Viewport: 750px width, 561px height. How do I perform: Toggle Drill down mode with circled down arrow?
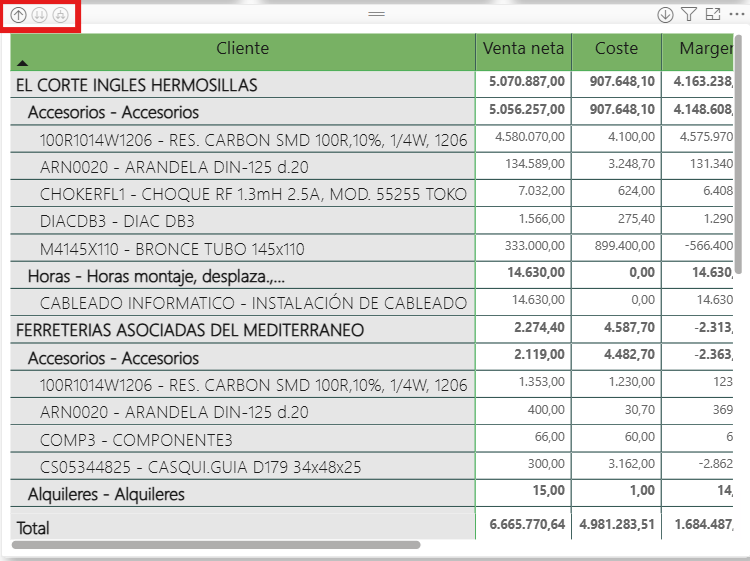click(665, 15)
